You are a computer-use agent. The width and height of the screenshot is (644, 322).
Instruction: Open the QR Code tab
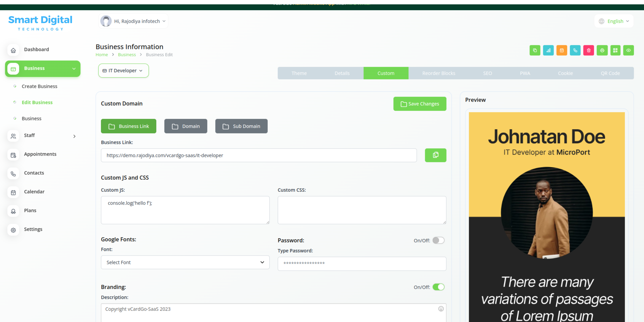point(610,73)
